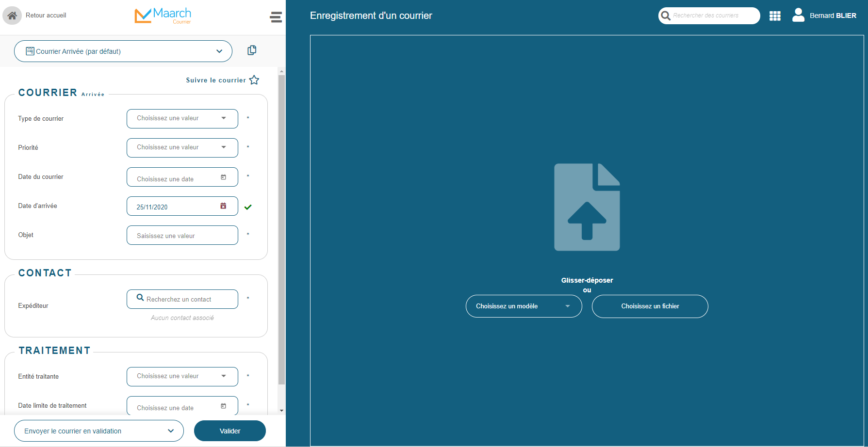This screenshot has width=868, height=447.
Task: Click the Recherchez un contact field
Action: (182, 299)
